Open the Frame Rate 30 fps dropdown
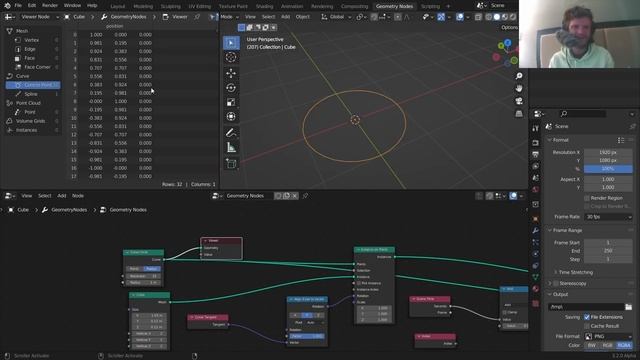The image size is (640, 360). [608, 217]
